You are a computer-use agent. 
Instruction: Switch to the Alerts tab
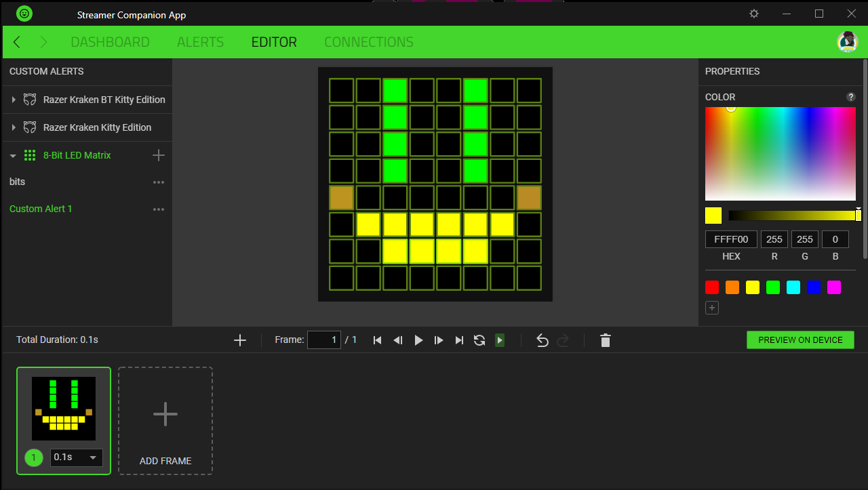click(x=200, y=42)
